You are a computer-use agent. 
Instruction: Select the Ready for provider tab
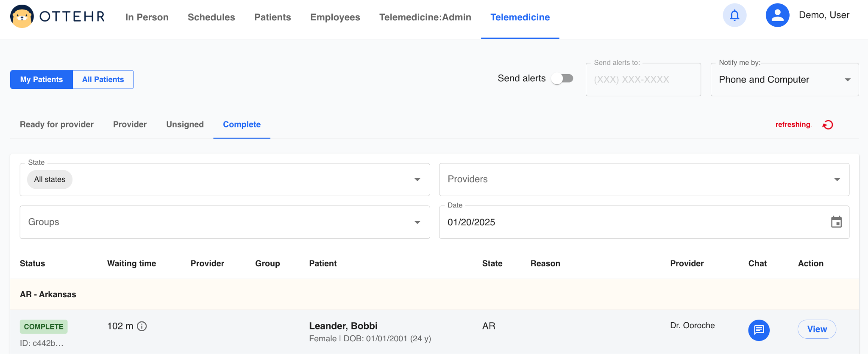(57, 124)
